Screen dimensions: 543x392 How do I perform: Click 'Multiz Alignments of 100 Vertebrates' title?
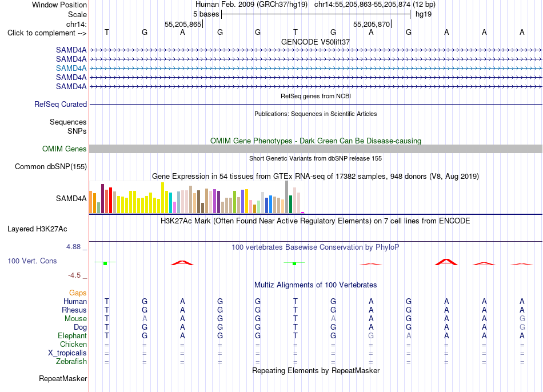click(316, 285)
